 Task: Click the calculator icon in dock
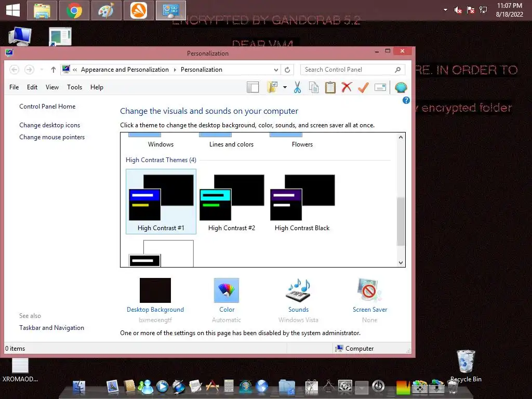click(229, 386)
